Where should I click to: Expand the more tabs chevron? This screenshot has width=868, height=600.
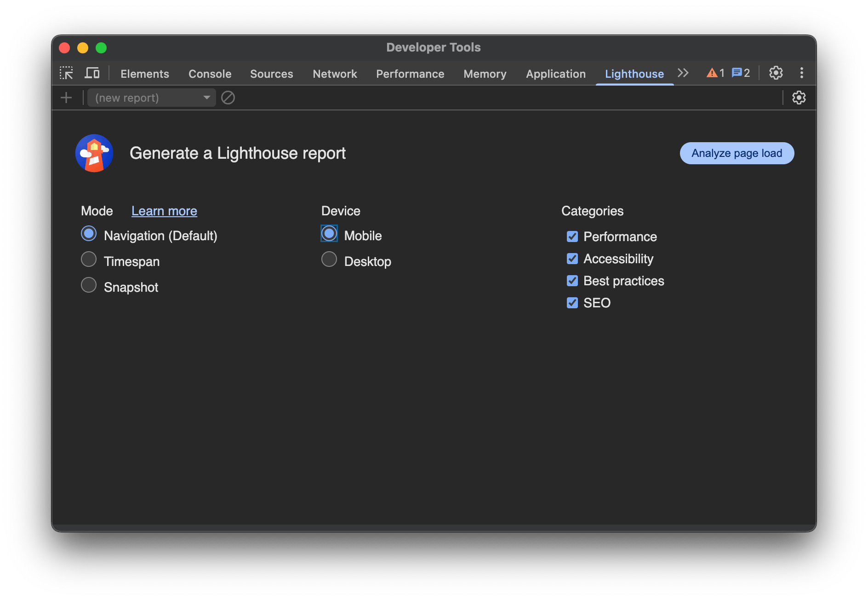(683, 73)
